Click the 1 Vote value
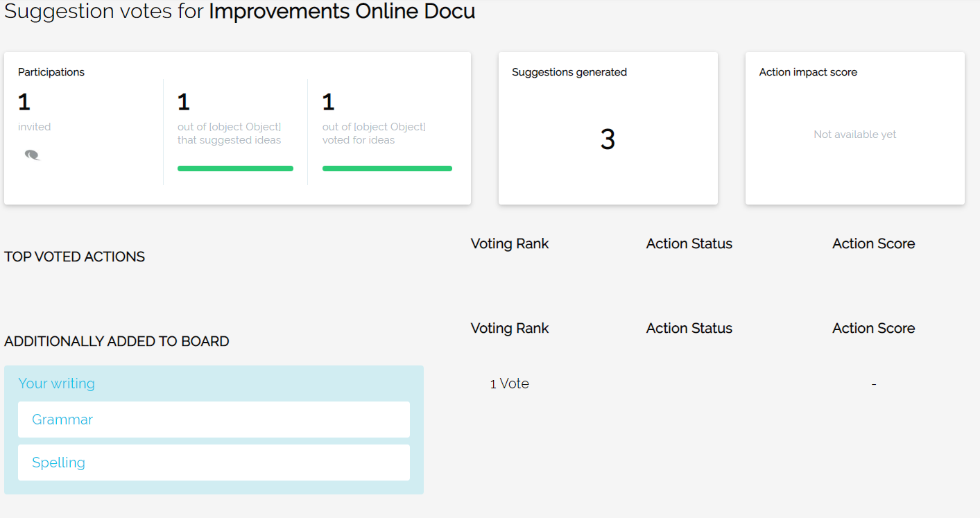980x518 pixels. click(x=510, y=383)
